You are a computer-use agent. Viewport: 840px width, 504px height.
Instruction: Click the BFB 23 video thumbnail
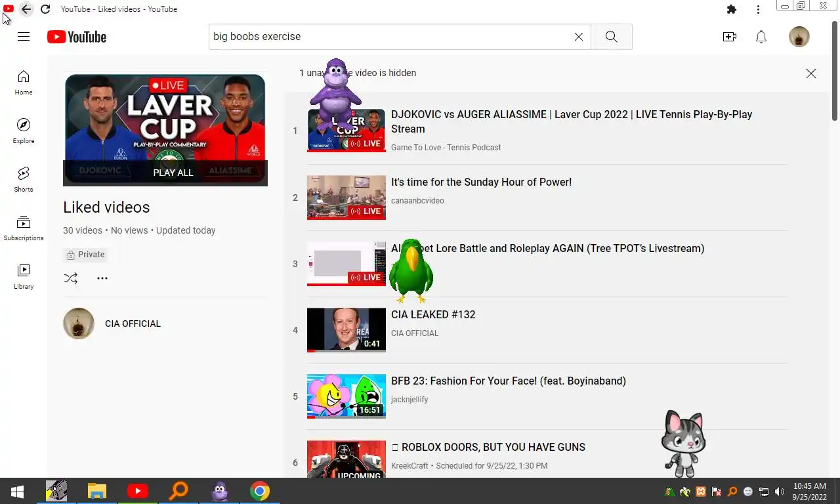click(346, 396)
